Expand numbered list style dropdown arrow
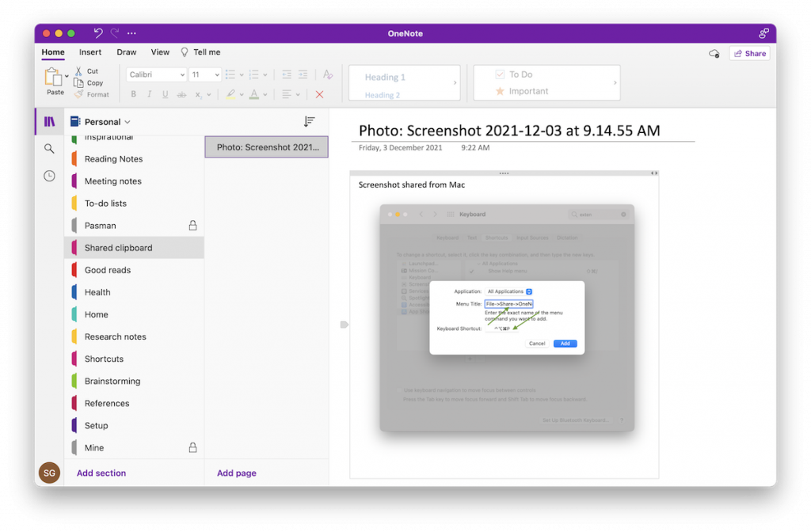 (x=265, y=75)
